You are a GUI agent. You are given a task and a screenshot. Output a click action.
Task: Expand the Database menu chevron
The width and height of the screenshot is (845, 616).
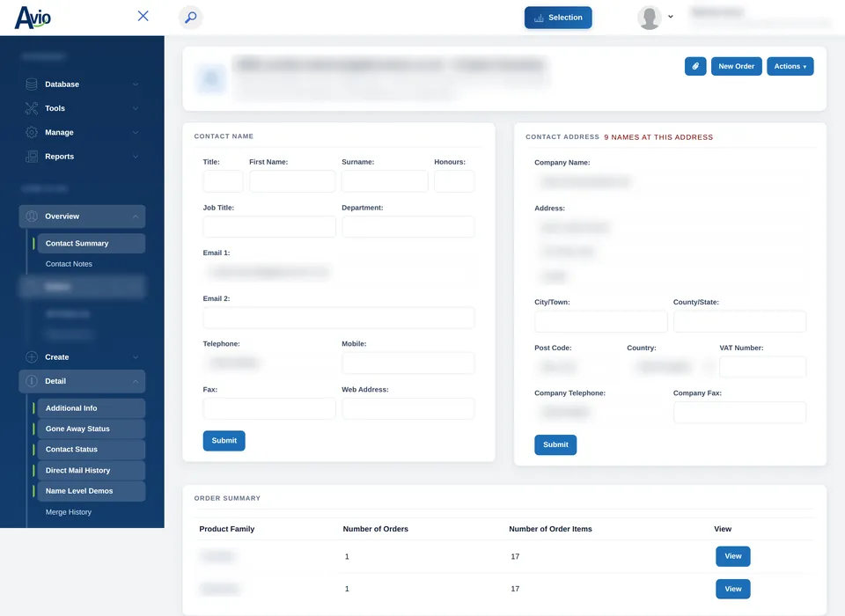click(x=136, y=84)
